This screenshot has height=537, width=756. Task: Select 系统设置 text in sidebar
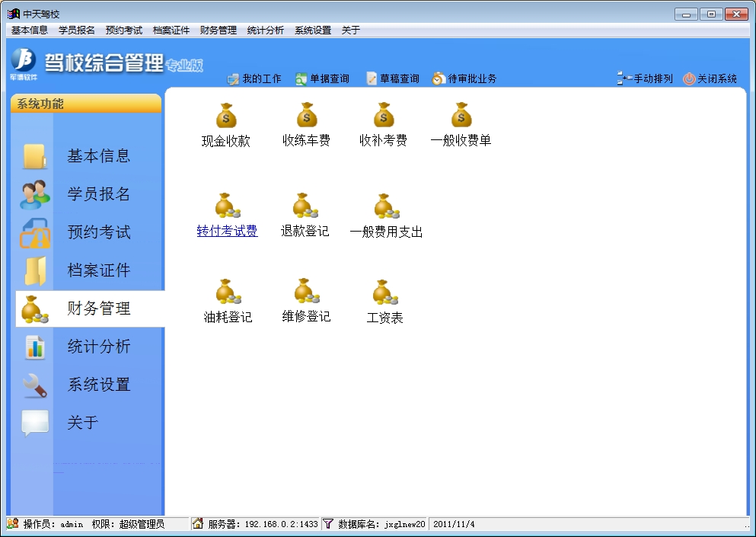pyautogui.click(x=99, y=385)
